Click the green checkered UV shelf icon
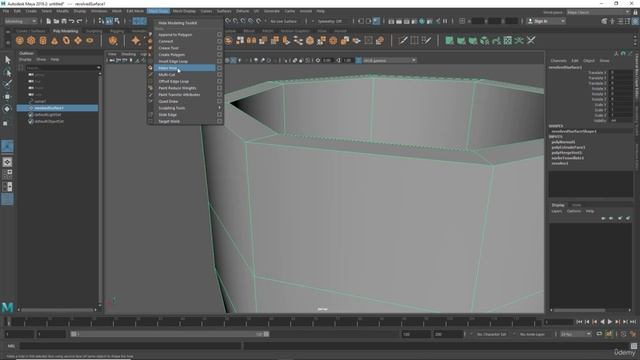The height and width of the screenshot is (360, 640). pos(508,40)
